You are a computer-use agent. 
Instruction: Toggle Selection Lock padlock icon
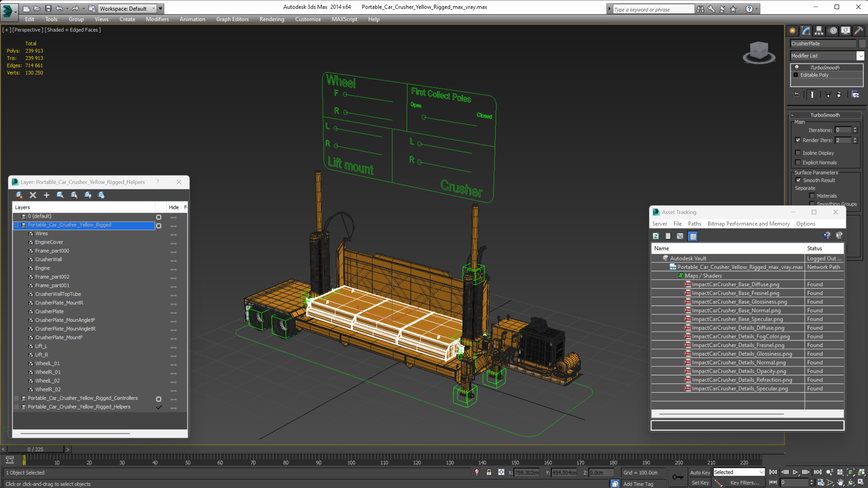pyautogui.click(x=489, y=472)
